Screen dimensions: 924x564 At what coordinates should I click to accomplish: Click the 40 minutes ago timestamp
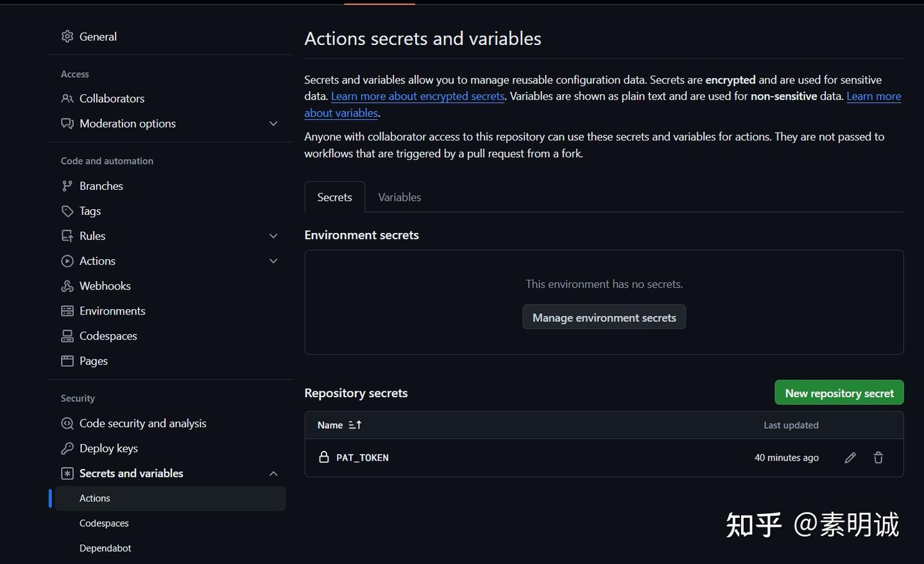(x=787, y=457)
